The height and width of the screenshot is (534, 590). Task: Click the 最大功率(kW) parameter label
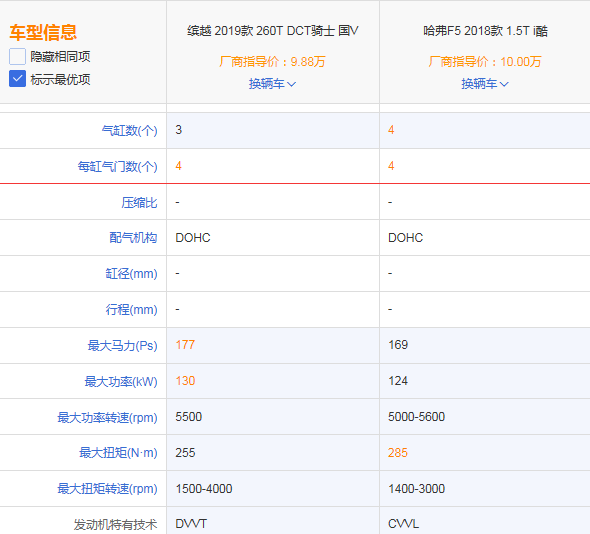click(121, 382)
